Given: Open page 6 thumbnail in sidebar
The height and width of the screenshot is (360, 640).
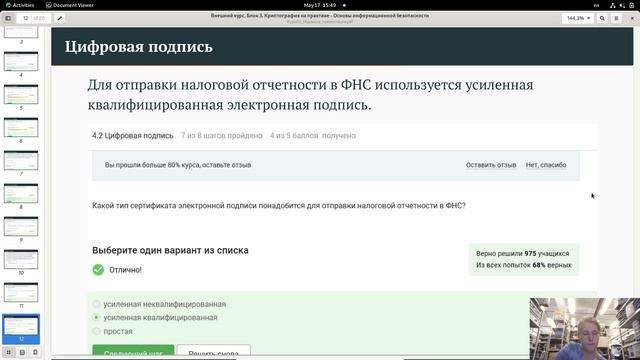Looking at the screenshot, I should tap(21, 127).
